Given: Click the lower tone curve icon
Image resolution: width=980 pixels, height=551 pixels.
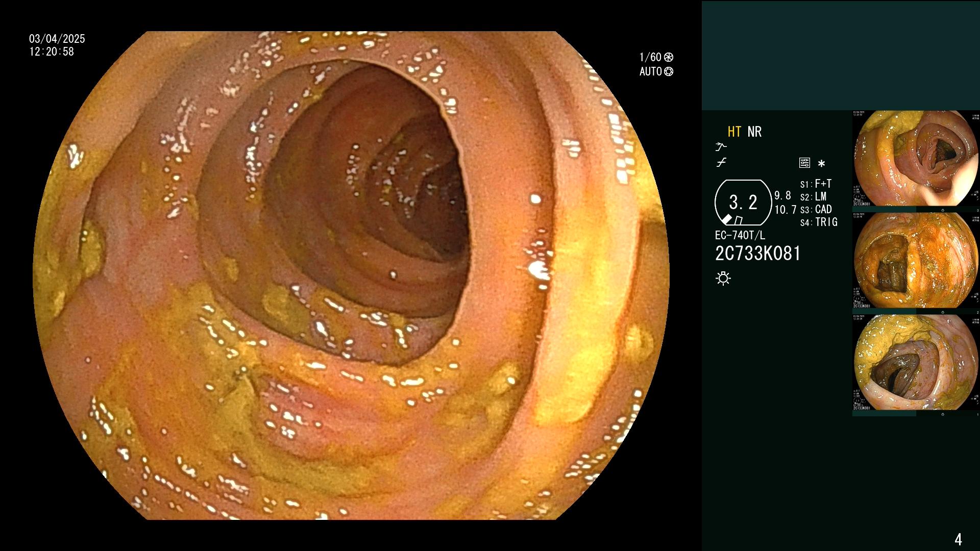Looking at the screenshot, I should tap(721, 163).
